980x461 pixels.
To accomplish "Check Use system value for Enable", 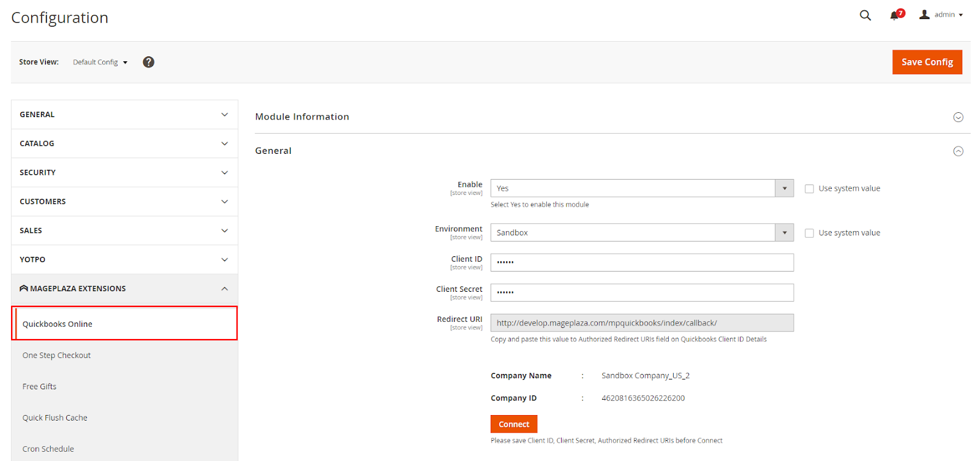I will coord(809,189).
